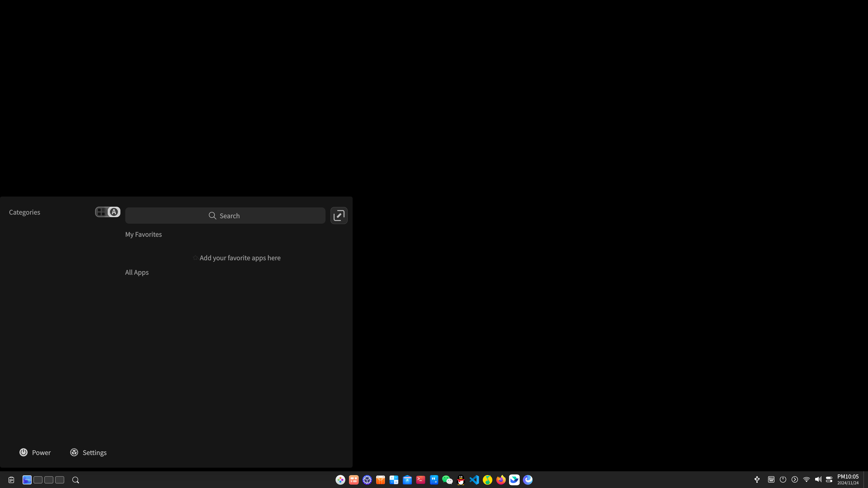868x488 pixels.
Task: Open the launcher icon in the dock
Action: (x=340, y=480)
